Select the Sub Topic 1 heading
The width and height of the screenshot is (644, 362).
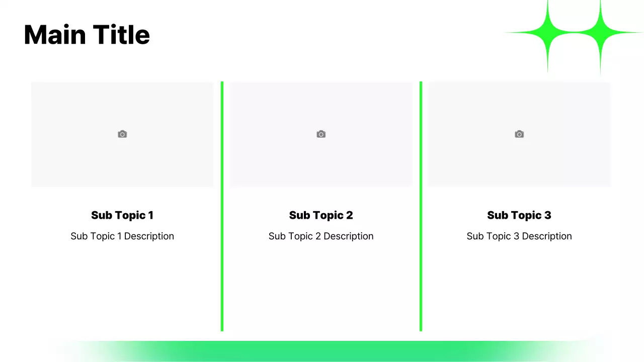[x=122, y=215]
